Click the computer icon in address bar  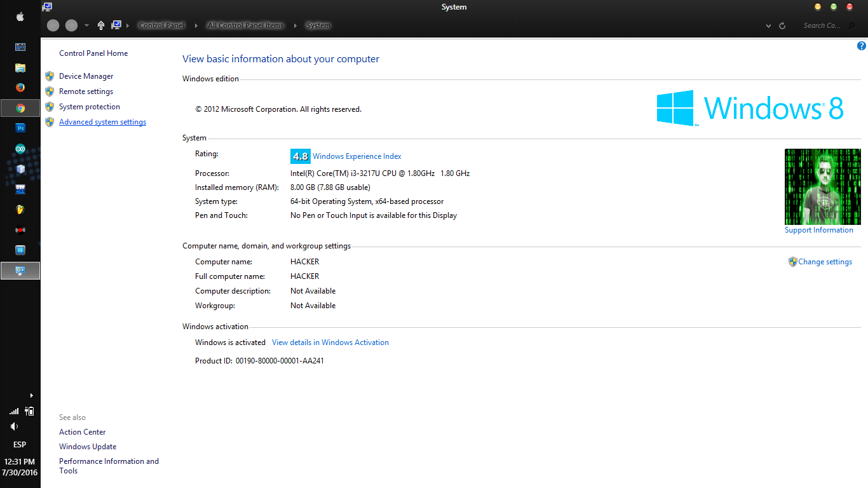tap(116, 25)
